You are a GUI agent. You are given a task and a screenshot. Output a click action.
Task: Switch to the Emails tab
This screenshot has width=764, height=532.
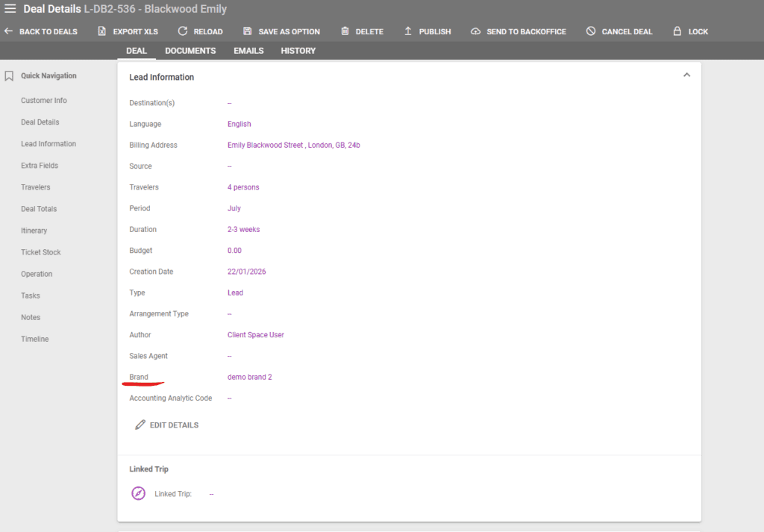[248, 50]
